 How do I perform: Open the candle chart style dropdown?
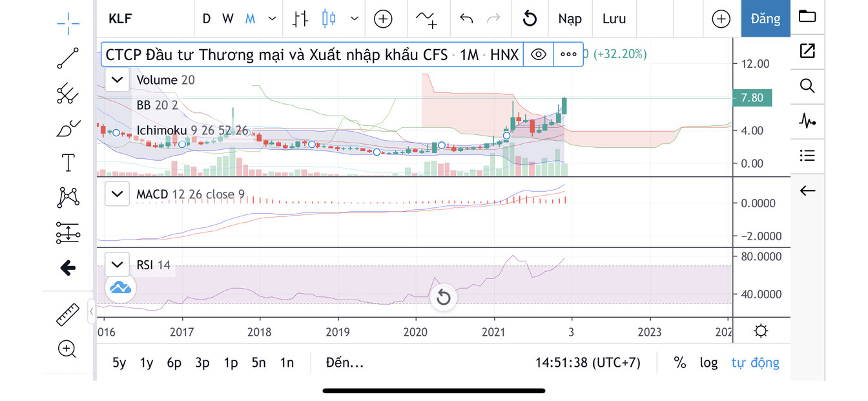[x=354, y=19]
